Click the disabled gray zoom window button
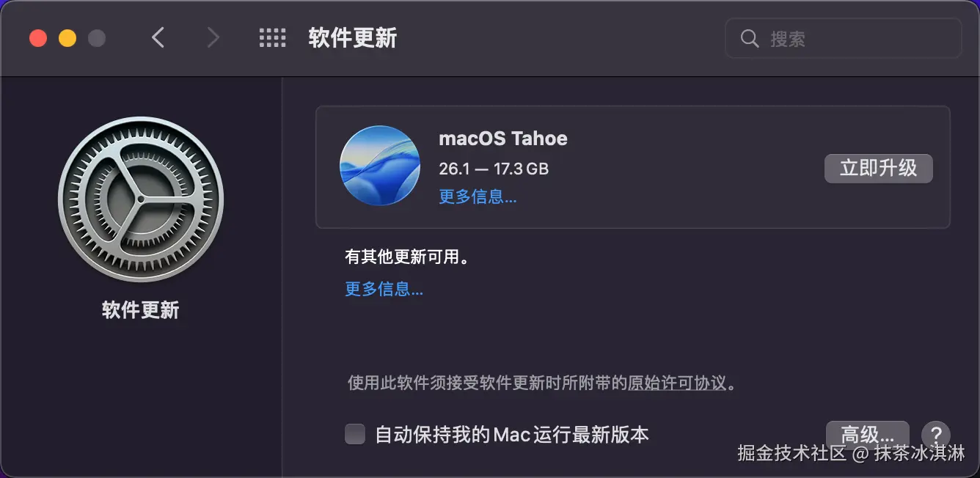This screenshot has width=980, height=478. click(x=97, y=38)
